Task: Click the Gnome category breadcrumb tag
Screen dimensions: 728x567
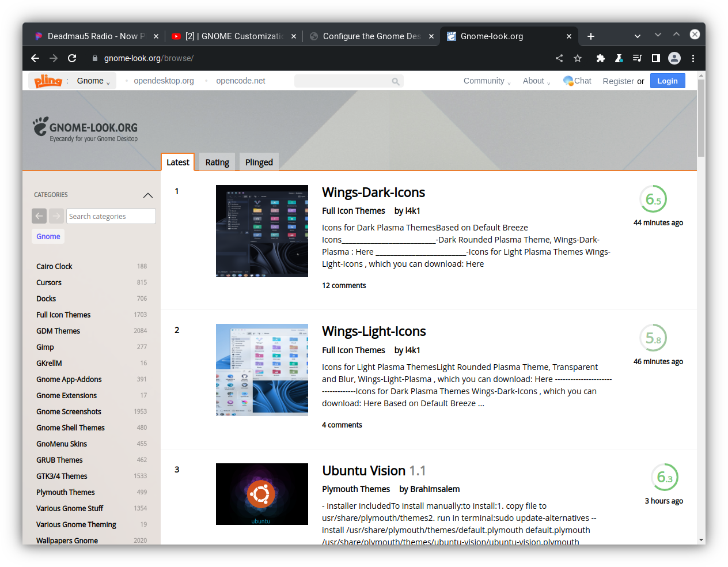Action: pyautogui.click(x=48, y=236)
